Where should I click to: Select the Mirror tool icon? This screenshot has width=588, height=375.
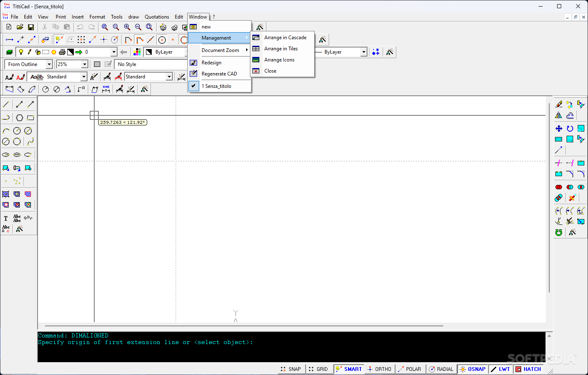click(x=559, y=115)
